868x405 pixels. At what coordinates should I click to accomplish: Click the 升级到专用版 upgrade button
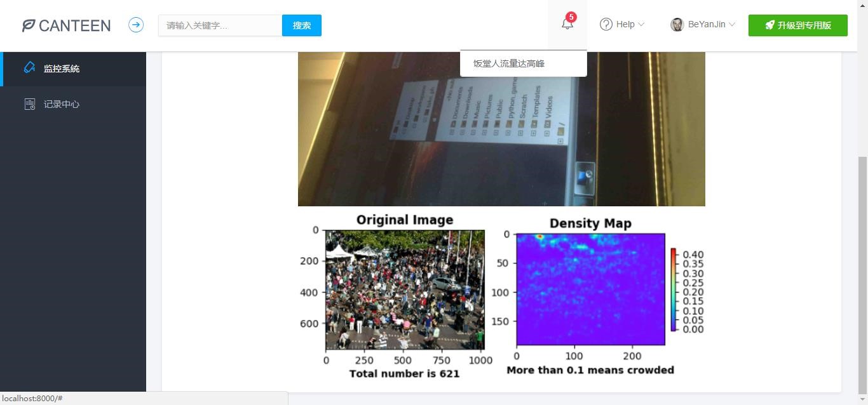798,25
